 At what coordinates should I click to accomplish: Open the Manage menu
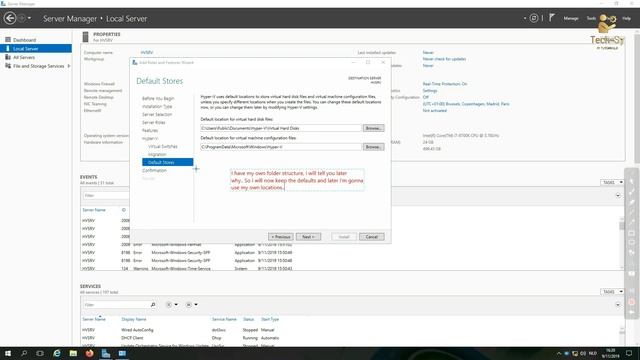point(571,18)
